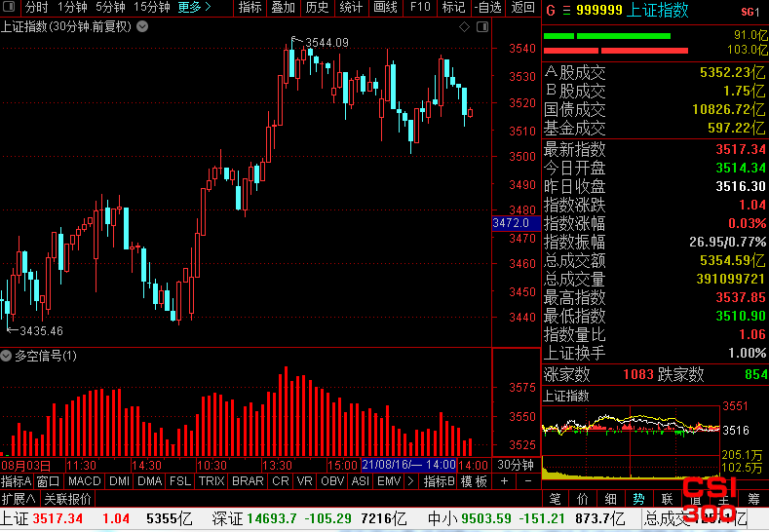Click the 返回 button
Image resolution: width=769 pixels, height=532 pixels.
pos(522,7)
